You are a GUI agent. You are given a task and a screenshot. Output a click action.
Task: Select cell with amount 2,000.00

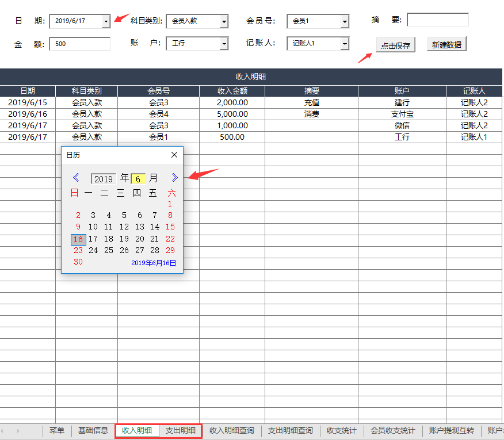click(232, 102)
